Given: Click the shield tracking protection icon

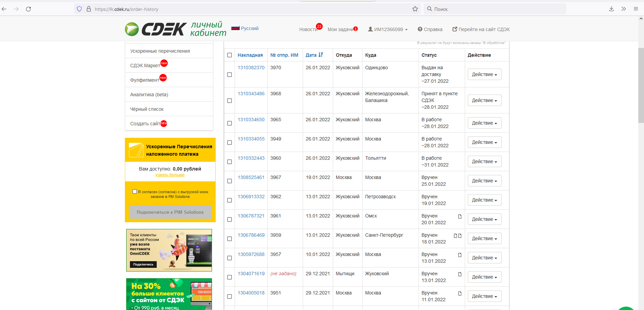Looking at the screenshot, I should (79, 9).
